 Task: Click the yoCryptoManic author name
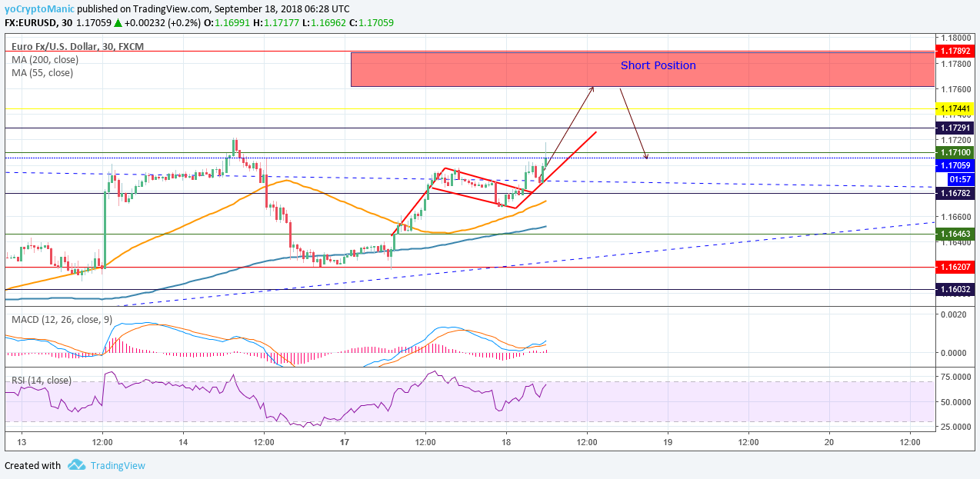(x=40, y=8)
